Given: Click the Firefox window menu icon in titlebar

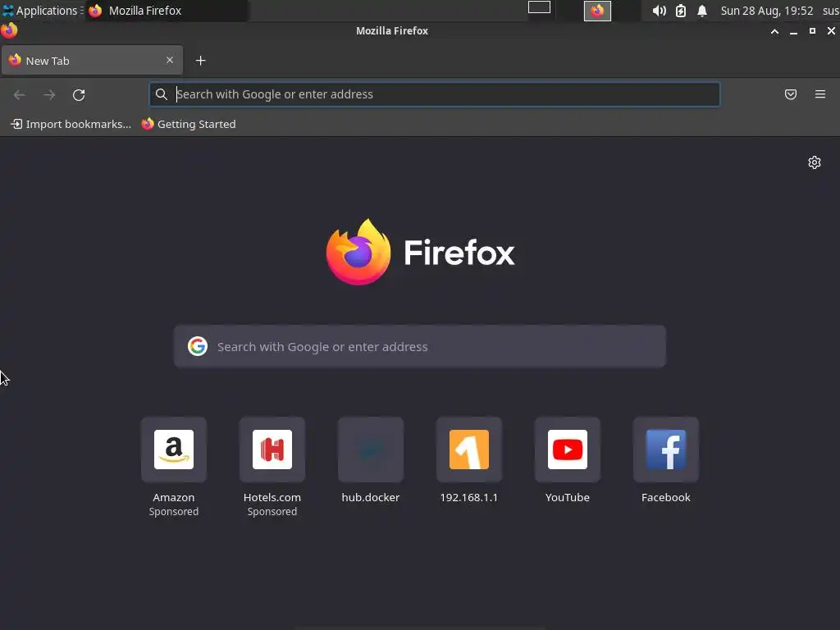Looking at the screenshot, I should point(9,30).
